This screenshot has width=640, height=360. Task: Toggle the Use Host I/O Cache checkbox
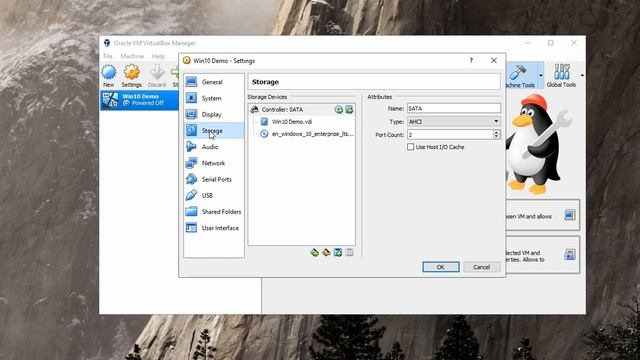pyautogui.click(x=411, y=147)
